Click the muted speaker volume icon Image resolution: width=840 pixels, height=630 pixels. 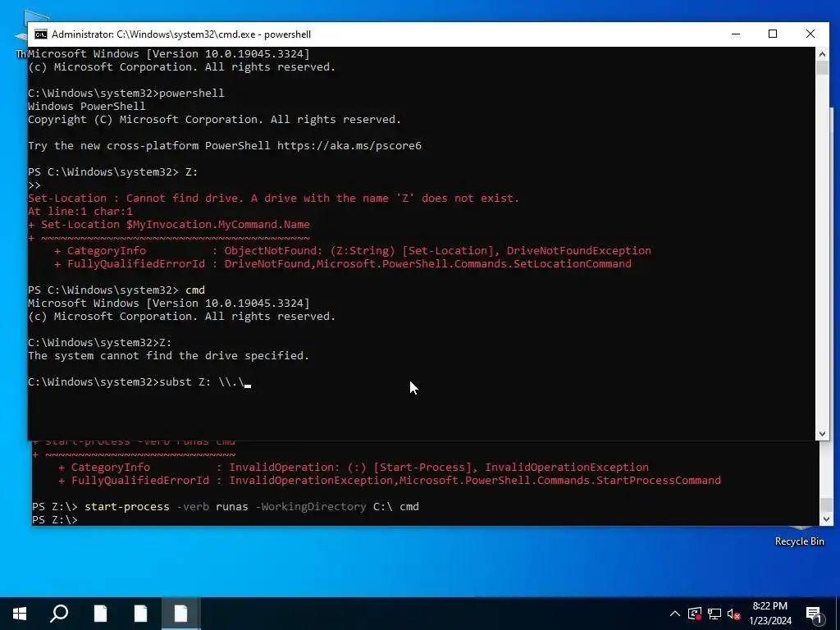[x=734, y=614]
